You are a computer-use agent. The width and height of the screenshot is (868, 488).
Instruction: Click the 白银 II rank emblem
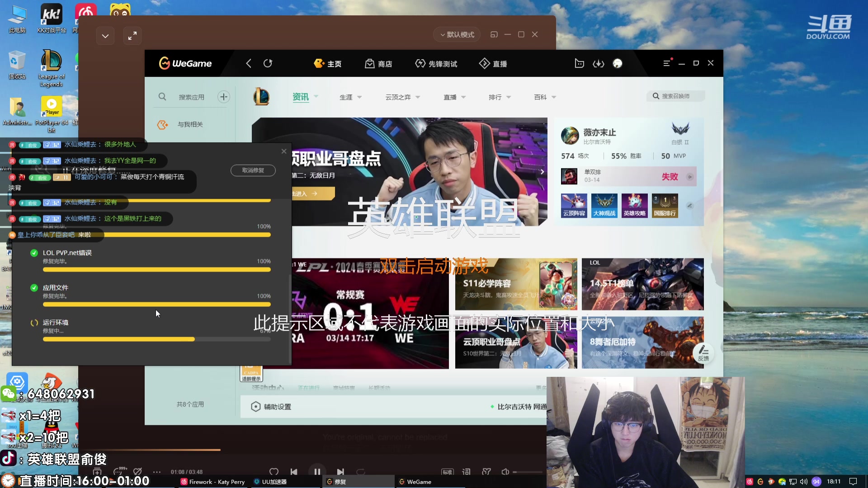(680, 130)
